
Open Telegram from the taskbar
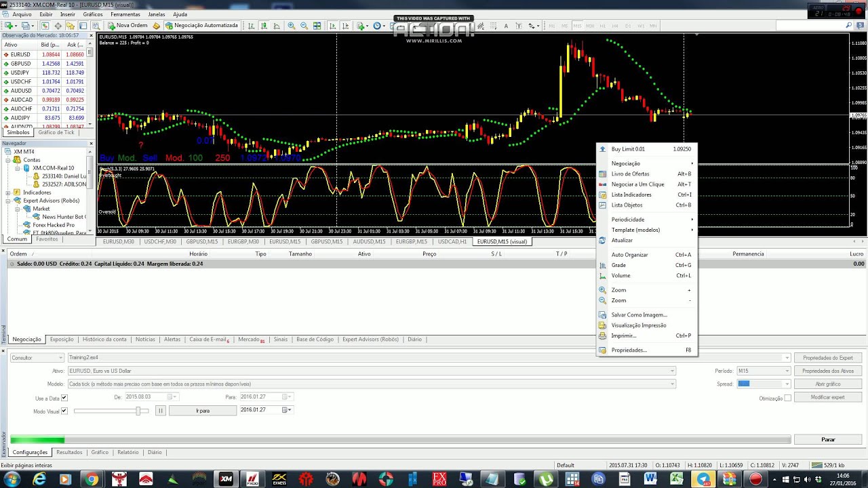703,479
